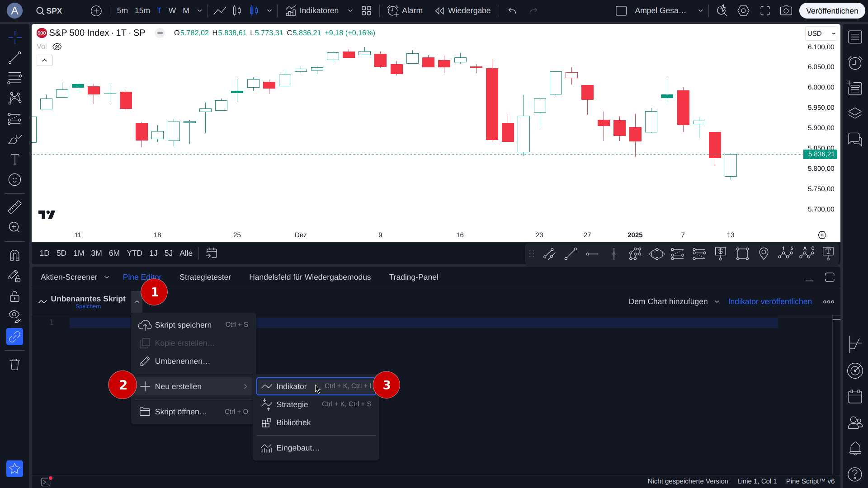This screenshot has width=868, height=488.
Task: Expand the favorite indicators dropdown arrow
Action: [x=350, y=11]
